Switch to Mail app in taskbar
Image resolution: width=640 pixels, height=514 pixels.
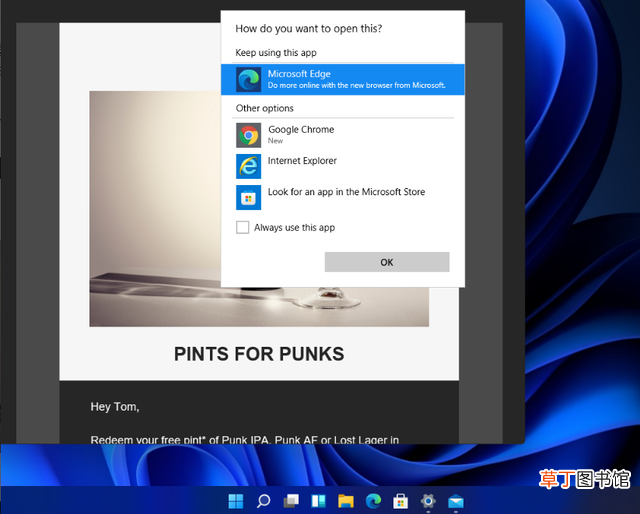pos(456,501)
